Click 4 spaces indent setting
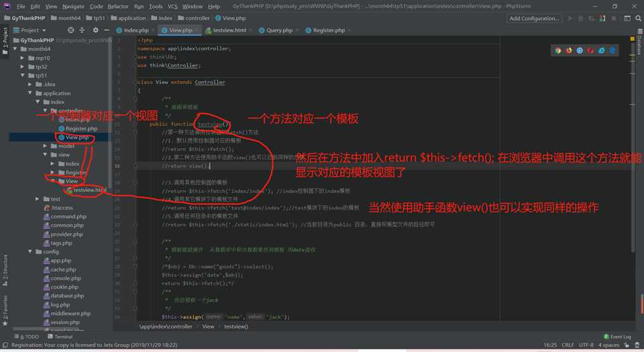 tap(608, 345)
